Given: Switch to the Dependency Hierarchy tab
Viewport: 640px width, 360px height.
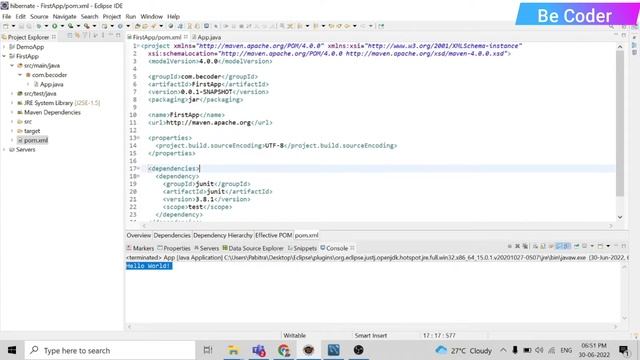Looking at the screenshot, I should point(222,236).
